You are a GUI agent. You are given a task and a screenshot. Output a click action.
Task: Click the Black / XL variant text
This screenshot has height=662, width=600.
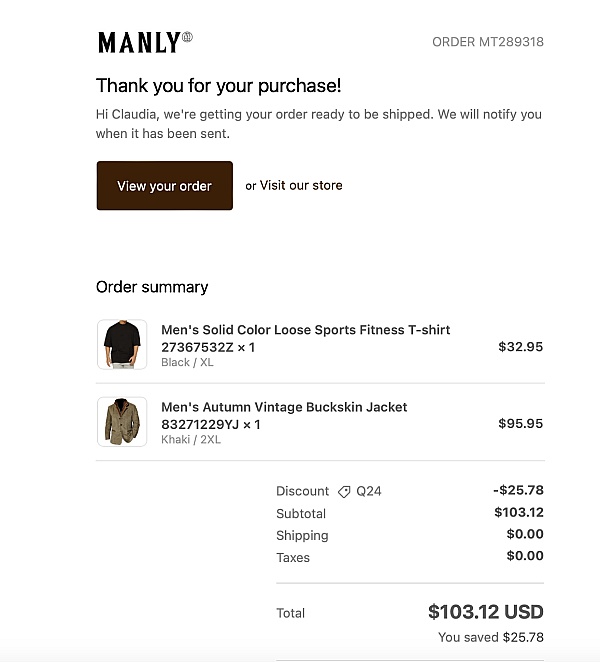point(187,362)
